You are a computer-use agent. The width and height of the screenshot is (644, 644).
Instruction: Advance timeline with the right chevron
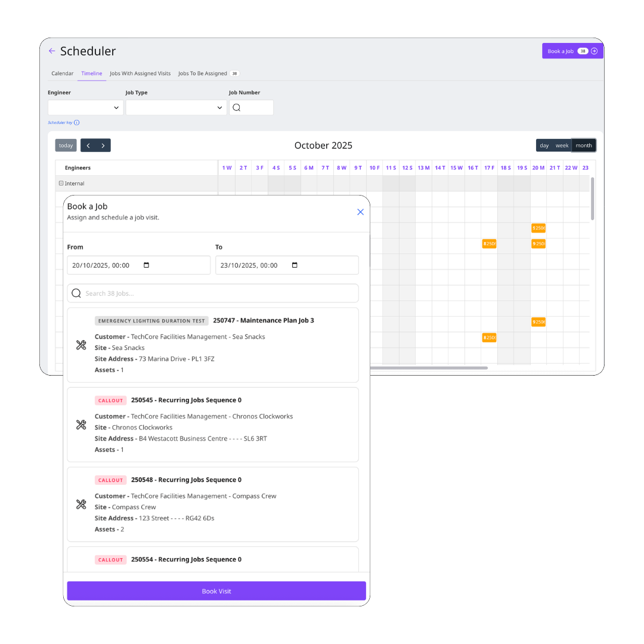[x=103, y=145]
